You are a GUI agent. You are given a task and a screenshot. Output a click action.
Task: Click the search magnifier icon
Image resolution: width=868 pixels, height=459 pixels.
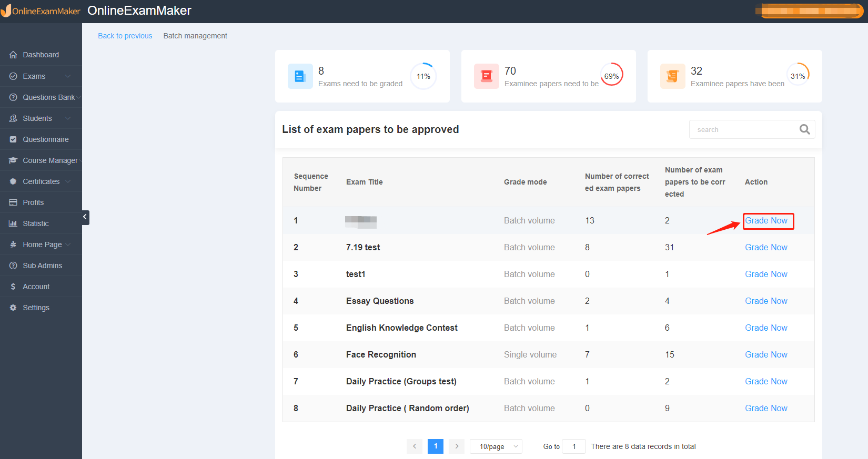804,129
